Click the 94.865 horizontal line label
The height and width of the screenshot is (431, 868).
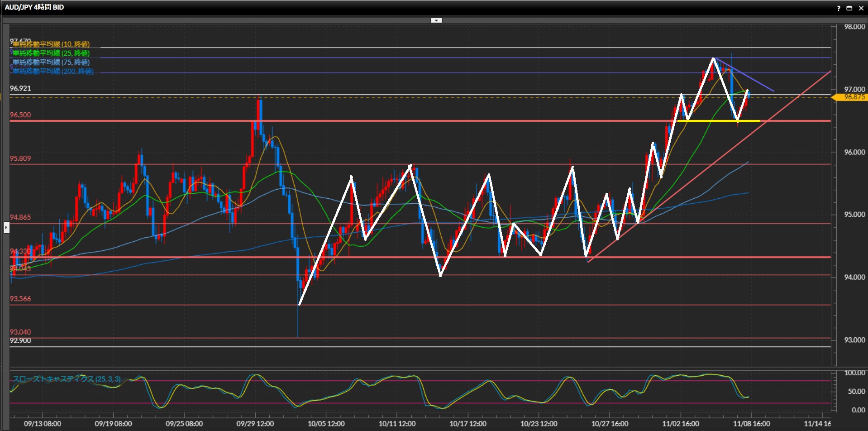point(20,217)
